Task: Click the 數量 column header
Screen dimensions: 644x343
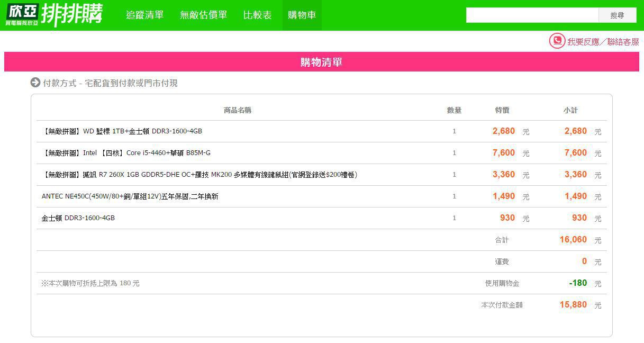Action: tap(454, 110)
